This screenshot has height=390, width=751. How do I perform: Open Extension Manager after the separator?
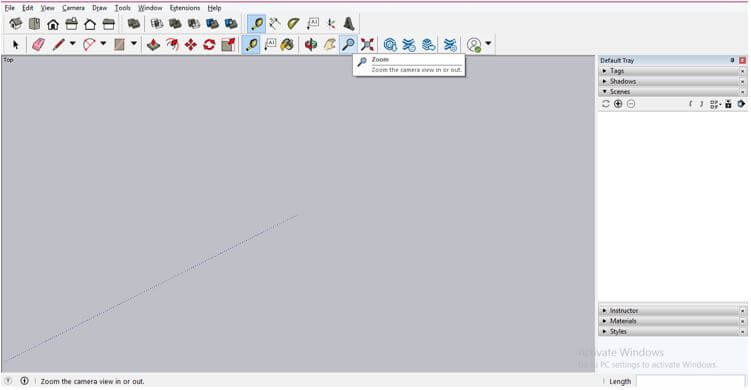tap(450, 45)
